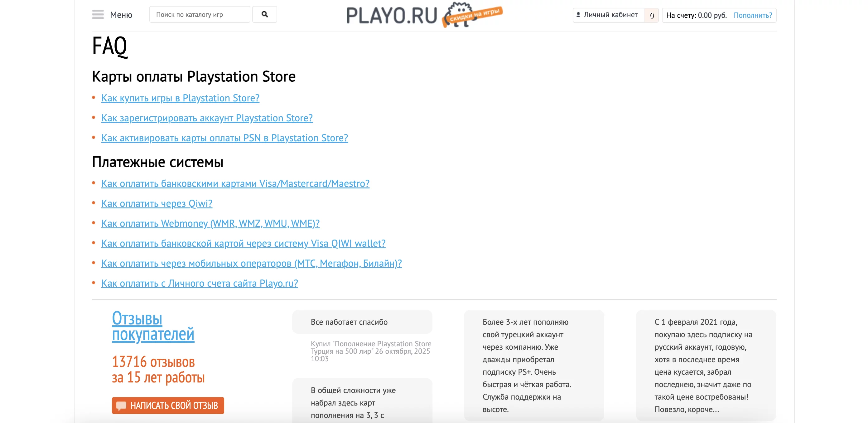This screenshot has width=868, height=423.
Task: Open 'Как купить игры в Playstation Store?'
Action: click(x=180, y=98)
